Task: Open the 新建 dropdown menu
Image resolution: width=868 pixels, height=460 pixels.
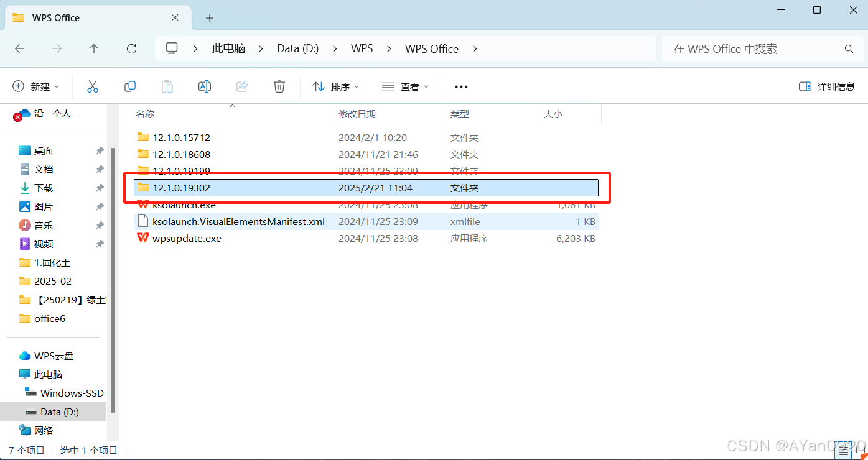Action: [36, 86]
